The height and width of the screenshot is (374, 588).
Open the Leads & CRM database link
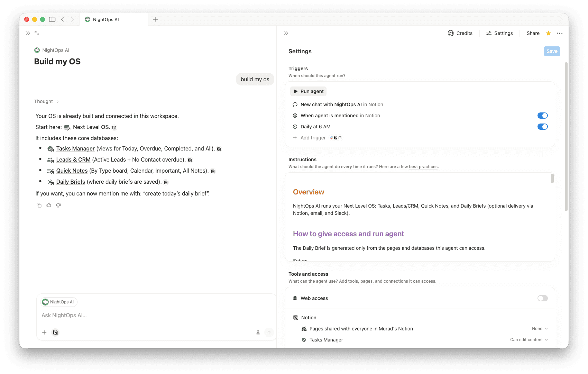[x=73, y=159]
